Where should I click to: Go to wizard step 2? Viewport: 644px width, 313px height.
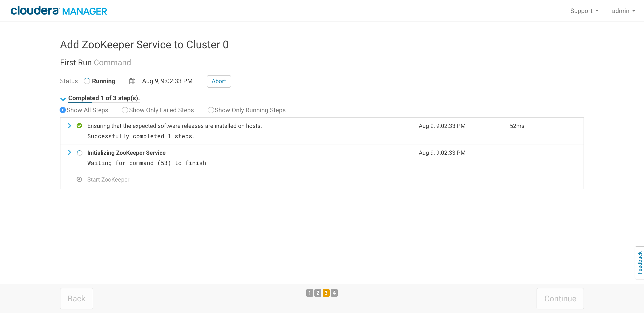pyautogui.click(x=318, y=293)
